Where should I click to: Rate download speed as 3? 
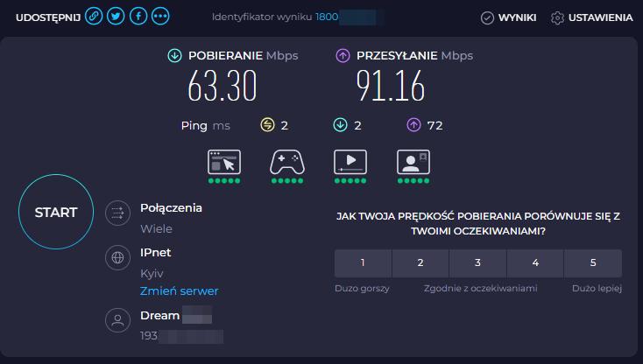point(477,262)
